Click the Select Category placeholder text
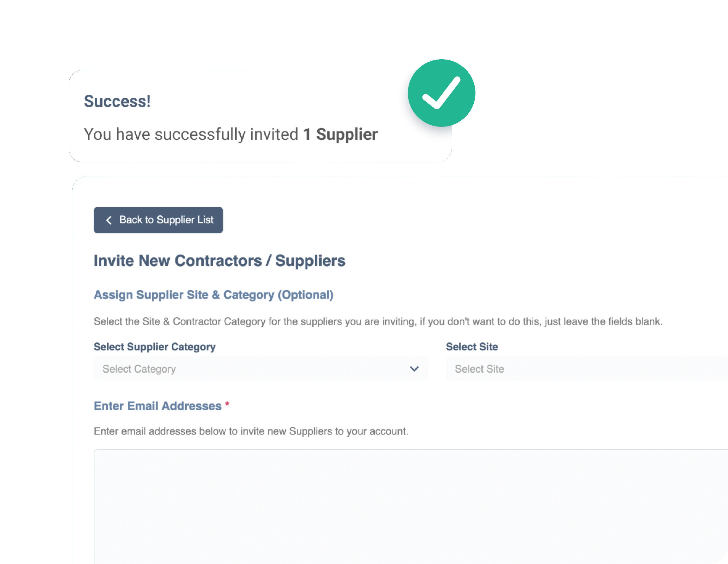 (x=139, y=369)
